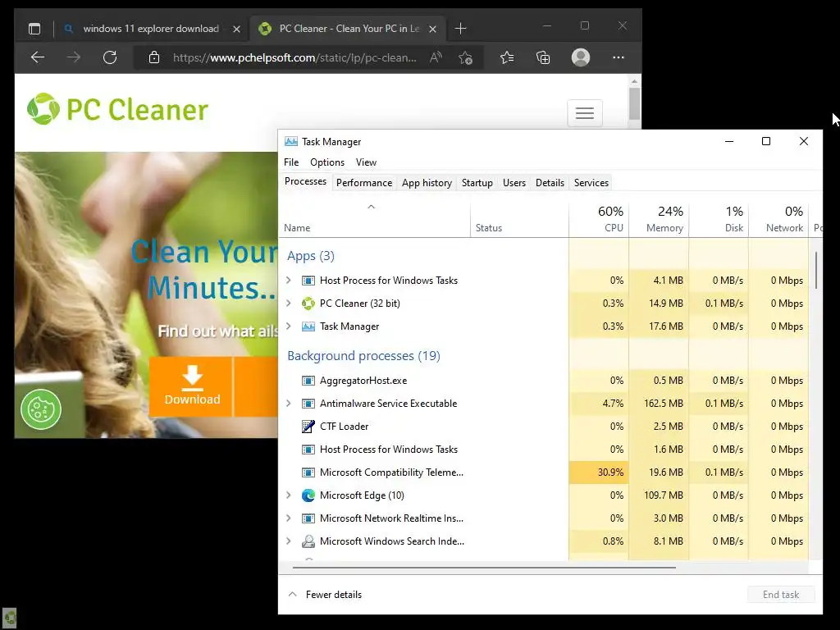Expand the Microsoft Edge (10) process group
The image size is (840, 630).
[x=289, y=495]
